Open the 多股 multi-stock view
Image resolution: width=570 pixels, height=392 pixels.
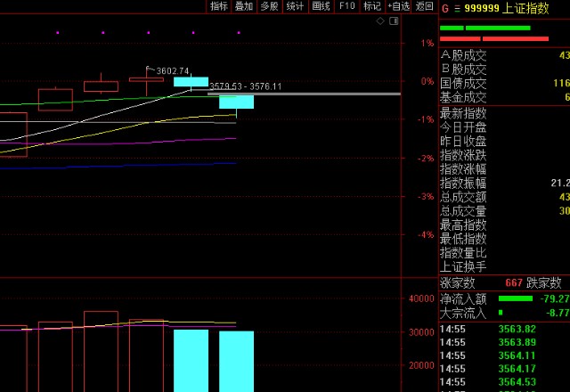pos(269,6)
